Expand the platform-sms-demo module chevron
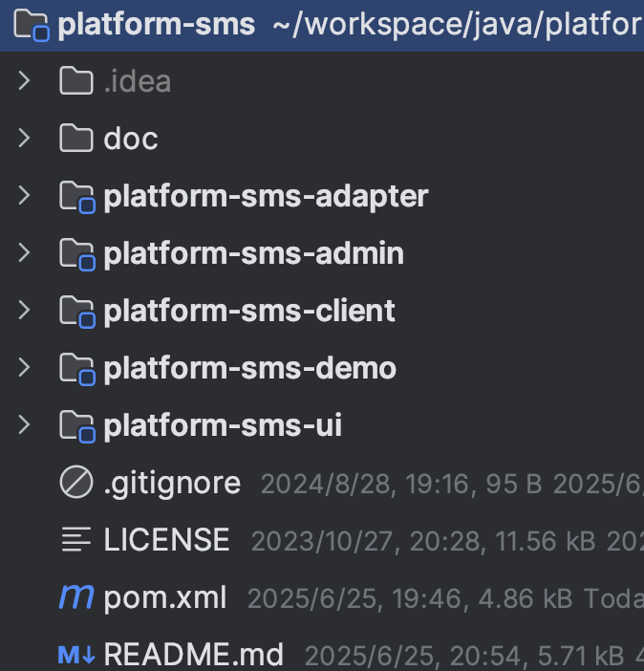The image size is (644, 671). click(x=25, y=367)
